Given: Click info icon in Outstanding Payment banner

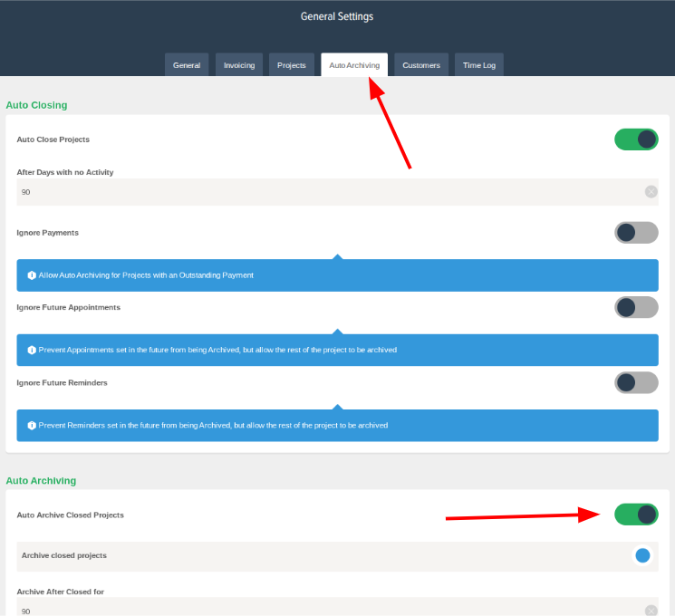Looking at the screenshot, I should 31,275.
